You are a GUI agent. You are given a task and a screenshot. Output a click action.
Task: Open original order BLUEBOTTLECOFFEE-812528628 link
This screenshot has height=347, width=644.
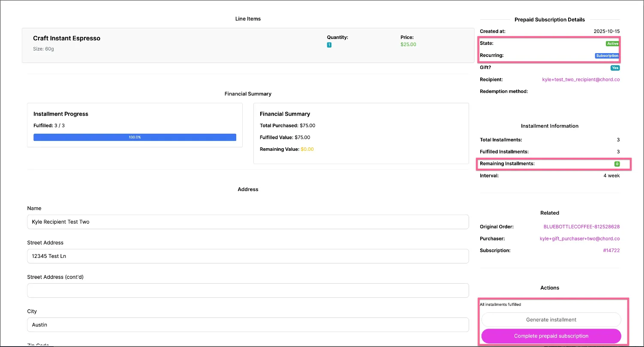click(581, 227)
